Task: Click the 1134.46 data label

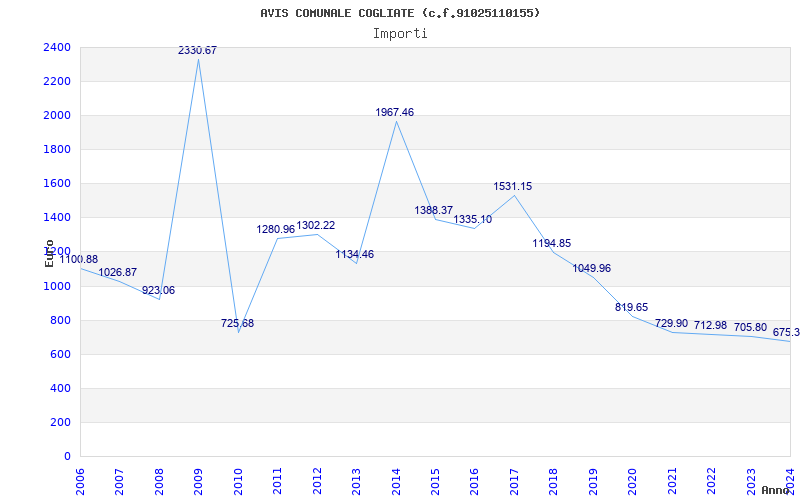Action: click(x=355, y=255)
